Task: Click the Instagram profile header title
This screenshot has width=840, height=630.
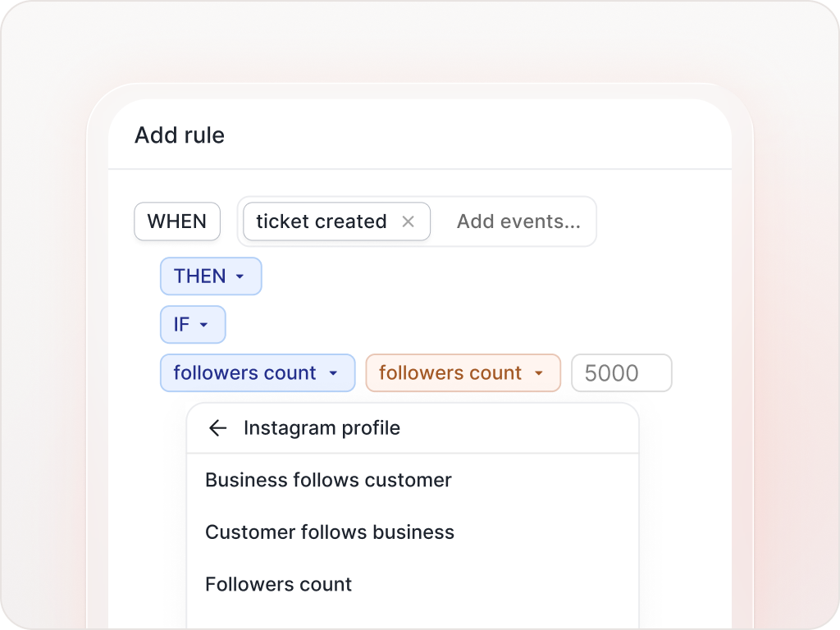Action: click(322, 428)
